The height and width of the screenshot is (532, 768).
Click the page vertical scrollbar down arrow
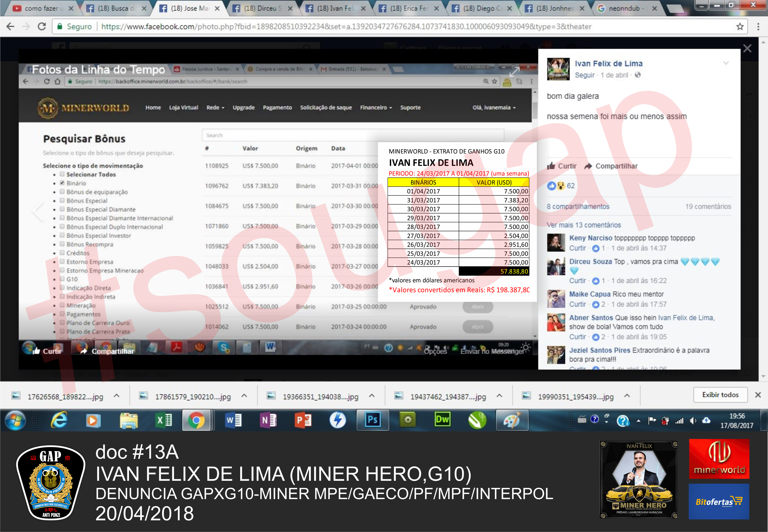tap(763, 376)
